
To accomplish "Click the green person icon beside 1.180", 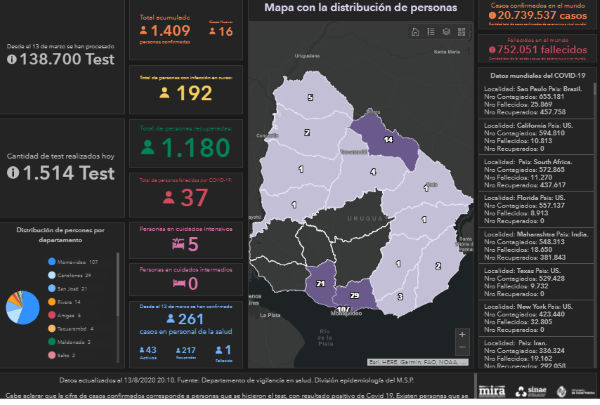I will pyautogui.click(x=148, y=147).
